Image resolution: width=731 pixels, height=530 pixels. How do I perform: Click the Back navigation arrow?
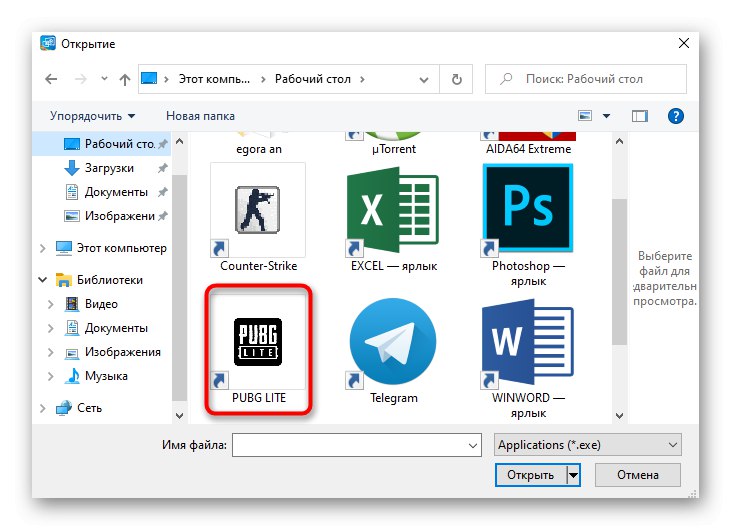coord(51,79)
